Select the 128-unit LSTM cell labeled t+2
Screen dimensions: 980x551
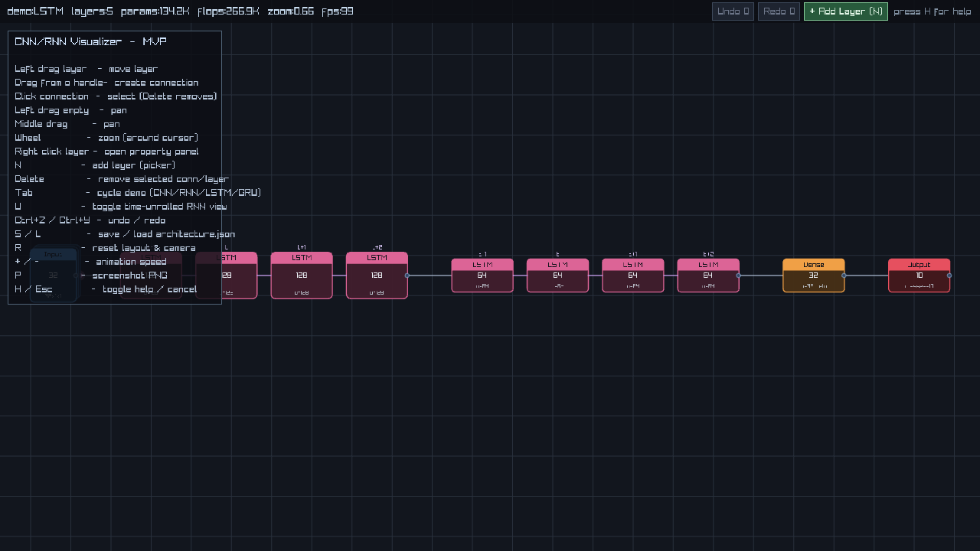pyautogui.click(x=377, y=275)
